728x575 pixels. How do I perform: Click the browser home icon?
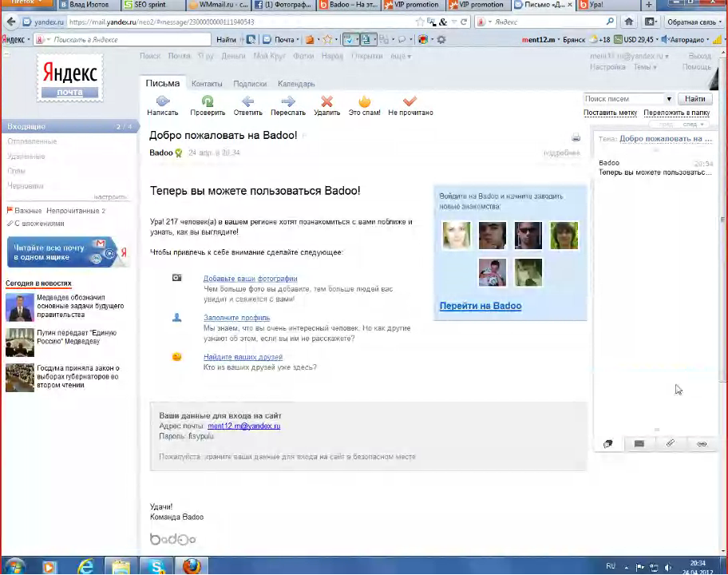pos(629,22)
